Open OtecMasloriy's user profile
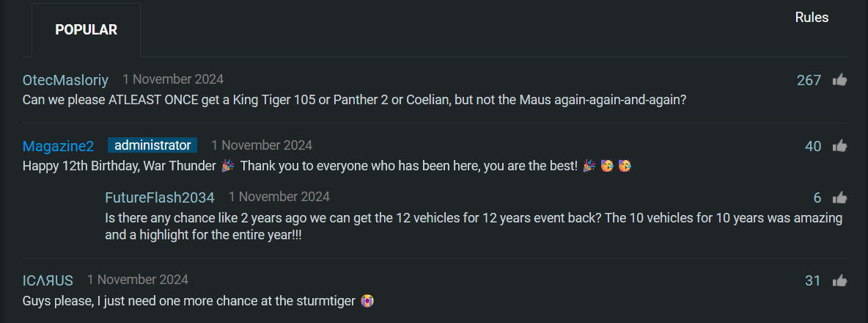Screen dimensions: 868x323 point(65,80)
